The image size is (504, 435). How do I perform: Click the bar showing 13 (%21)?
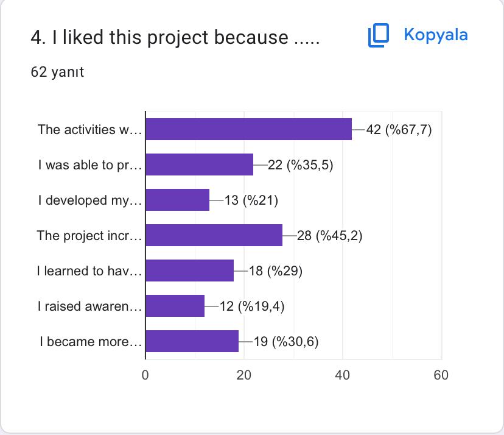click(177, 200)
